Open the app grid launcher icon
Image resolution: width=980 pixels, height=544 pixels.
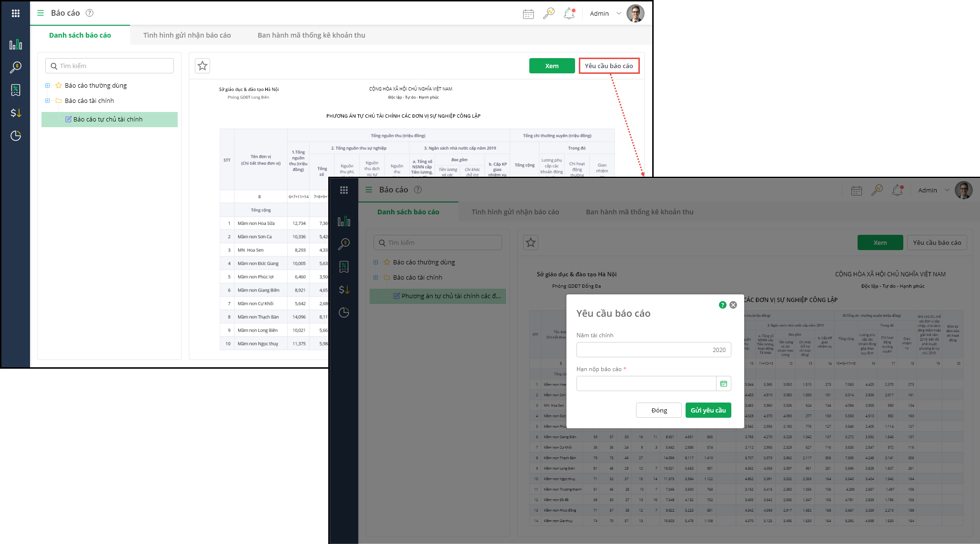[16, 13]
